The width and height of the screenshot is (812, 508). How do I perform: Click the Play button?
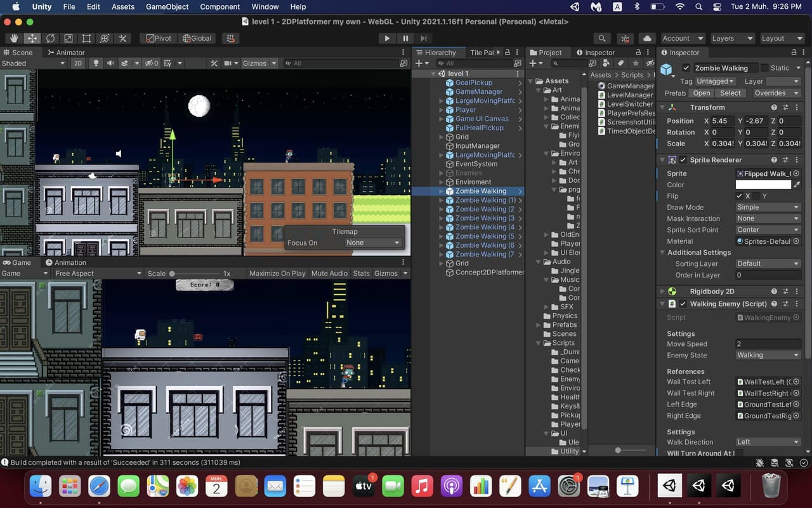(387, 38)
